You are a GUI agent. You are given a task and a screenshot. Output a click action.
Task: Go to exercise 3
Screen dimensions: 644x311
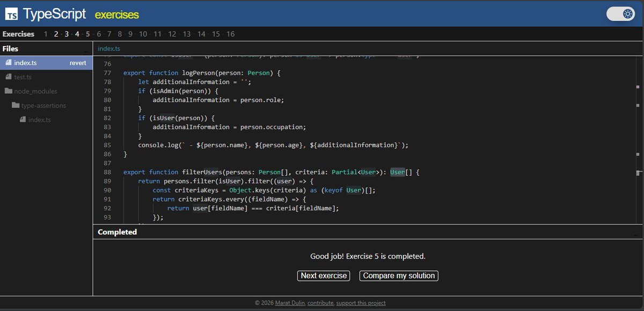coord(67,34)
